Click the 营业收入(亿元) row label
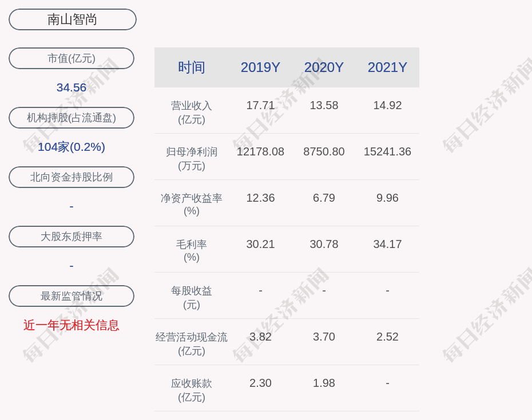The image size is (532, 420). (192, 113)
